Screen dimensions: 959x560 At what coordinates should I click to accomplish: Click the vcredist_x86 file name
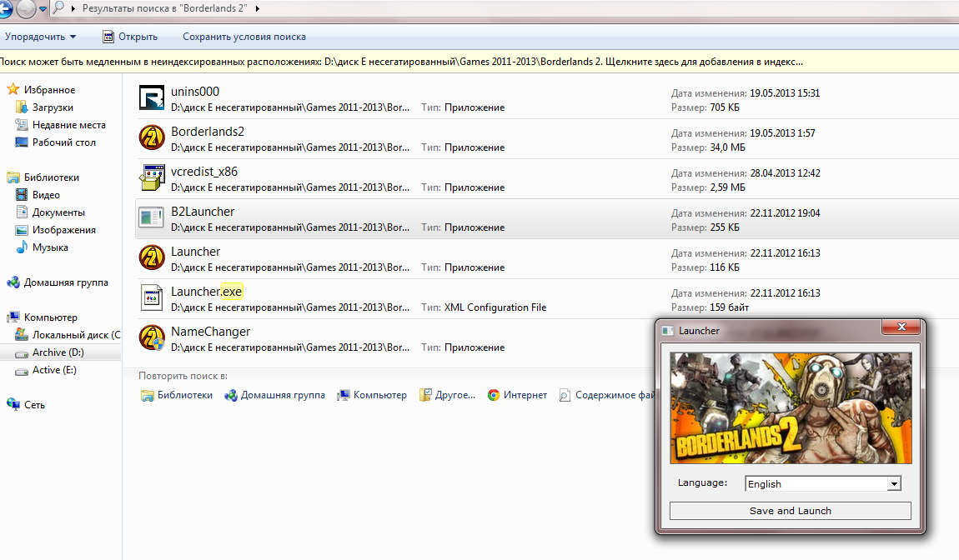tap(204, 172)
